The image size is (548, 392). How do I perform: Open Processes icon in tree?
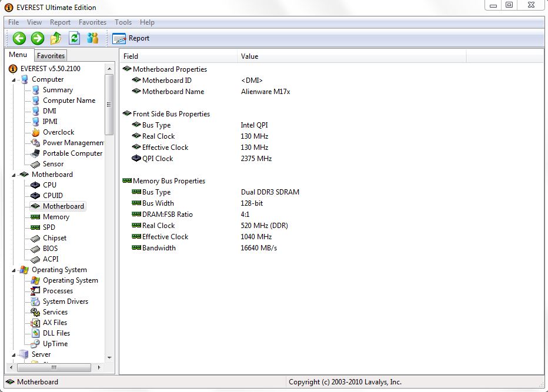(x=35, y=291)
